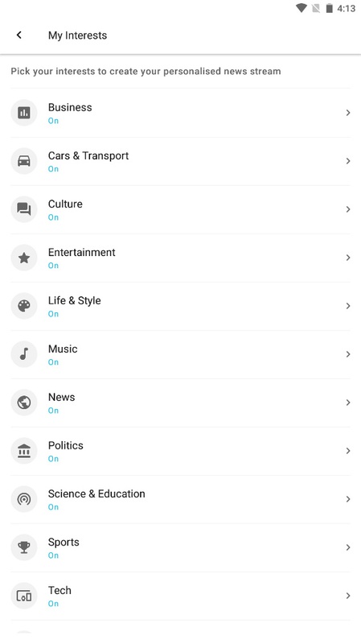Open the Entertainment category label
361x644 pixels.
tap(82, 252)
